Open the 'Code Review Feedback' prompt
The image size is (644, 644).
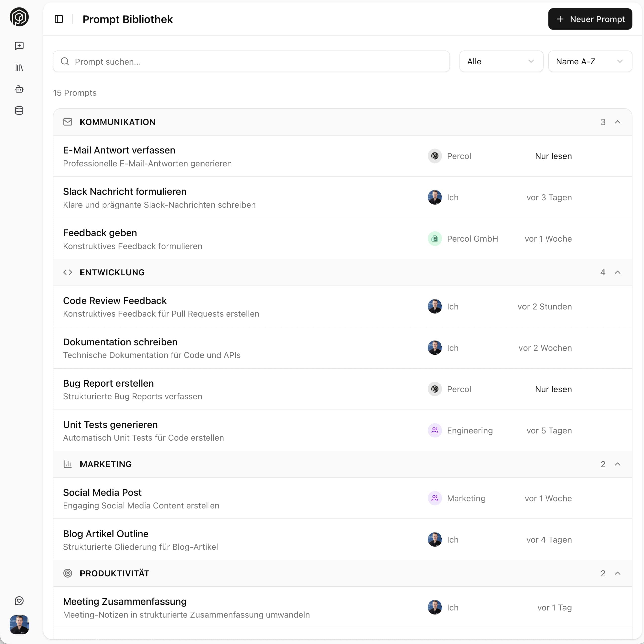coord(115,300)
